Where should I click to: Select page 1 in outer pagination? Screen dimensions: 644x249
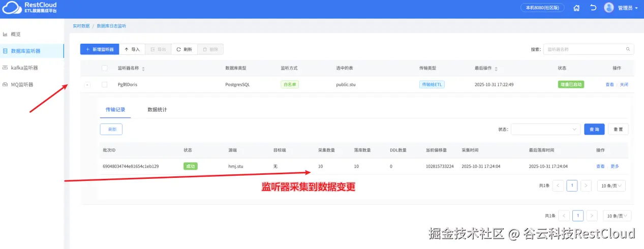578,215
